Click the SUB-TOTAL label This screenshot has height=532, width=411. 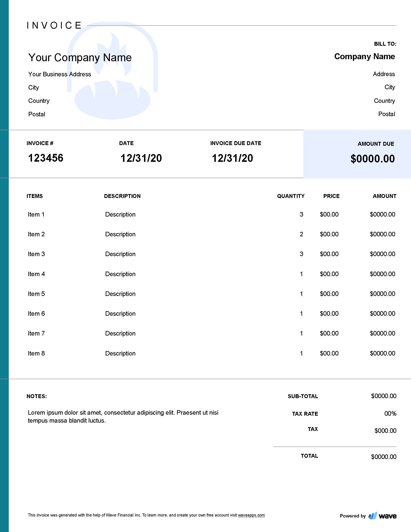pyautogui.click(x=303, y=396)
